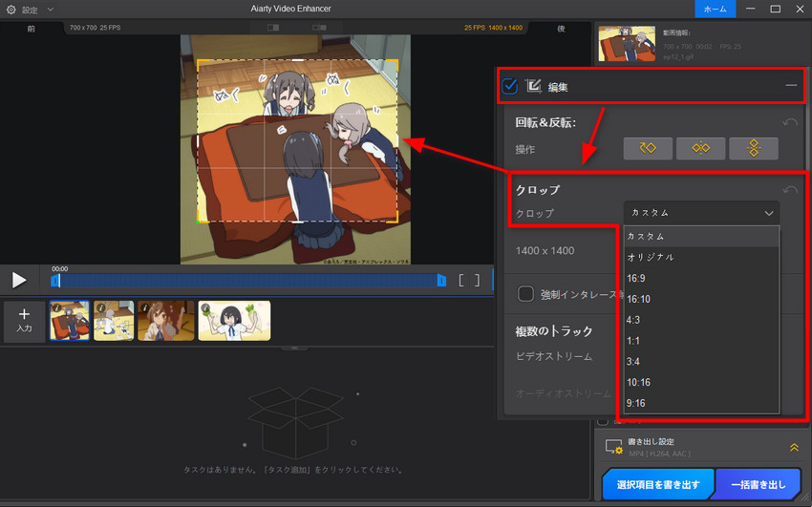Viewport: 812px width, 507px height.
Task: Flip the video horizontally
Action: (700, 149)
